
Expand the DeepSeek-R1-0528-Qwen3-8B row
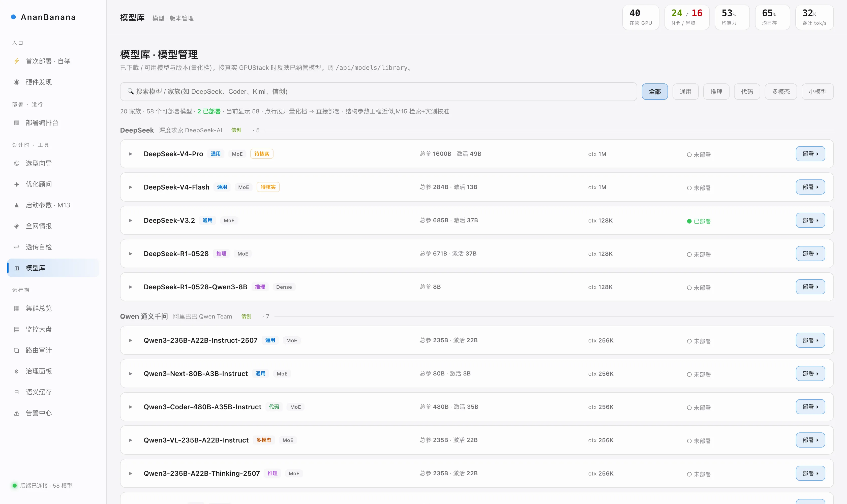[131, 287]
